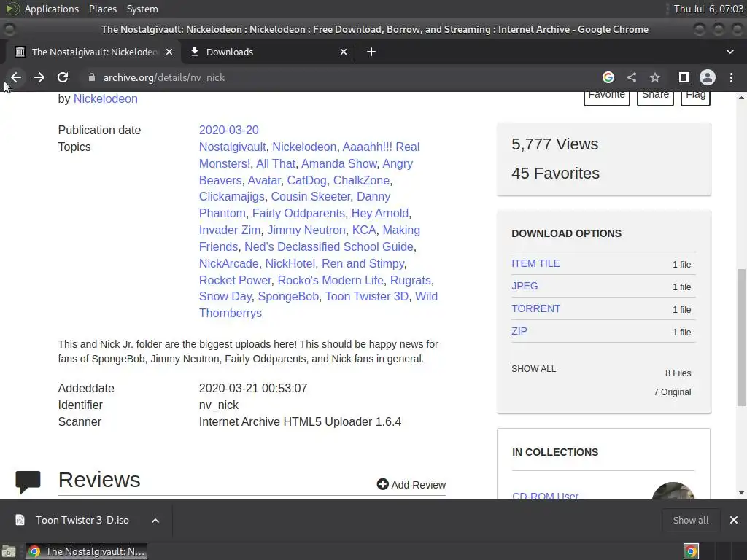Viewport: 747px width, 560px height.
Task: View site info via the padlock icon
Action: [92, 77]
